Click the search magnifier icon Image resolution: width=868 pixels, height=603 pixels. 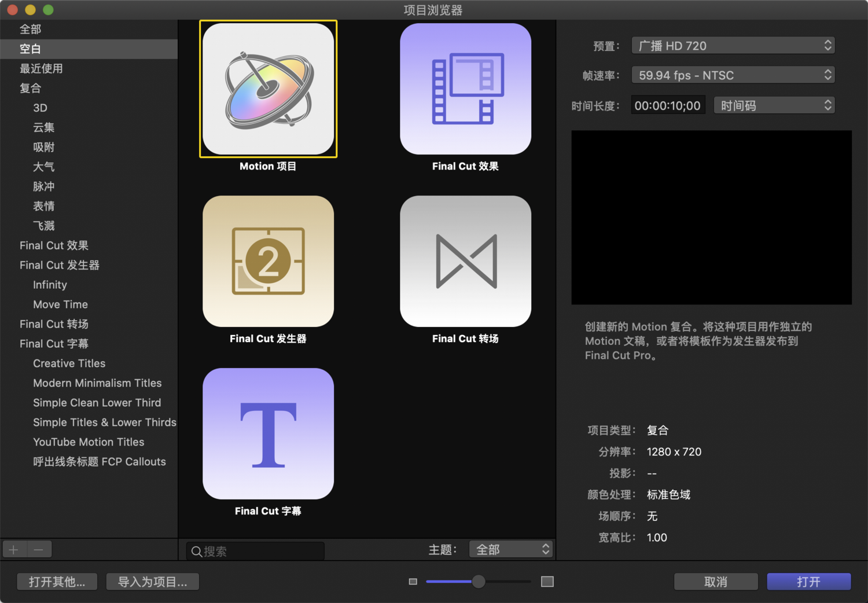click(x=197, y=551)
